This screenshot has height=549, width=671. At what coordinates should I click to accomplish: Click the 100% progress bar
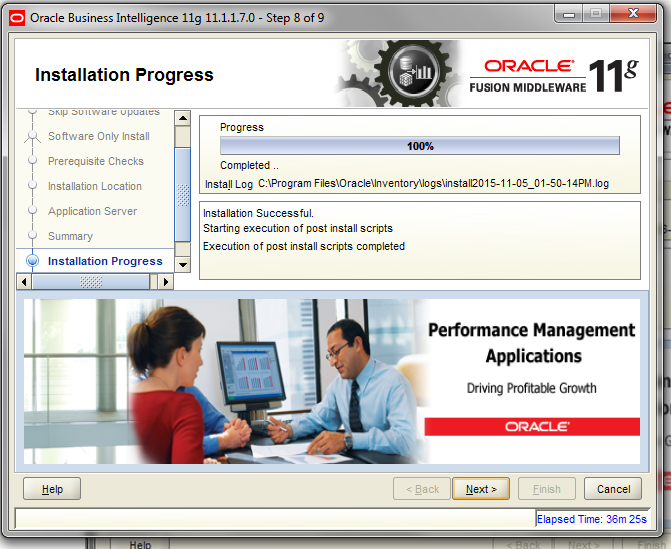419,146
